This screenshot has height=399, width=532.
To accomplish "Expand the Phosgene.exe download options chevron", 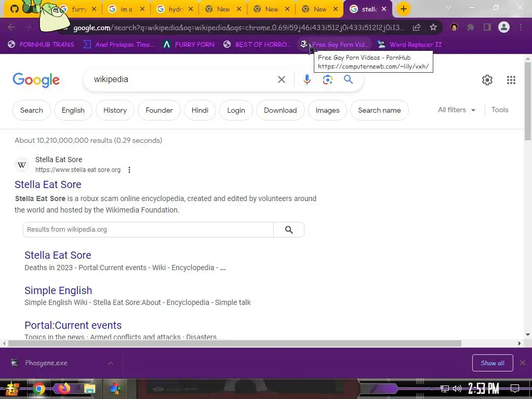I will pos(111,363).
